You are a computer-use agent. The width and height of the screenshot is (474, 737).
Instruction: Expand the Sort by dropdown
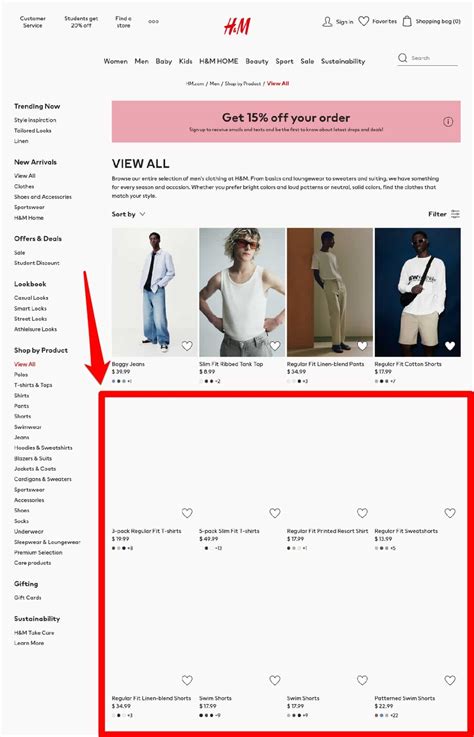[128, 214]
